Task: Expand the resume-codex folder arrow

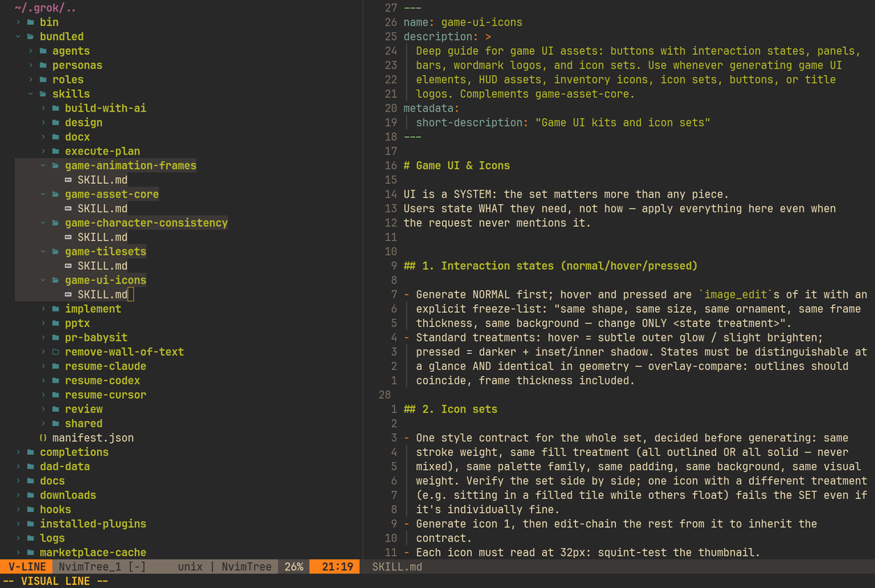Action: pyautogui.click(x=44, y=381)
